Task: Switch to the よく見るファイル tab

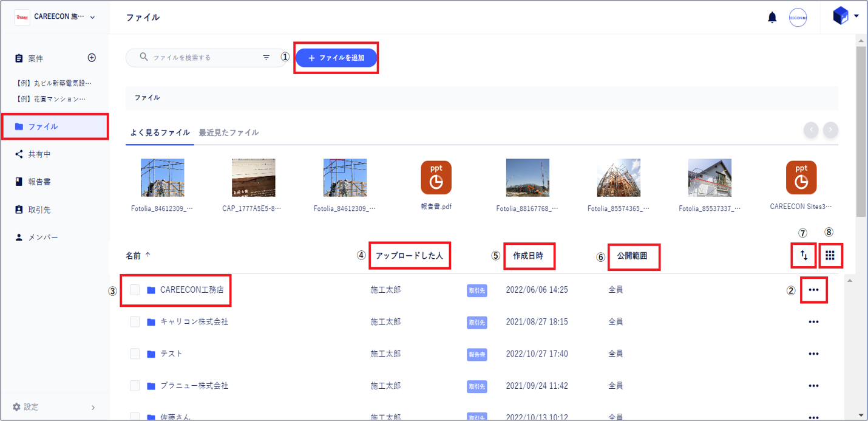Action: point(160,132)
